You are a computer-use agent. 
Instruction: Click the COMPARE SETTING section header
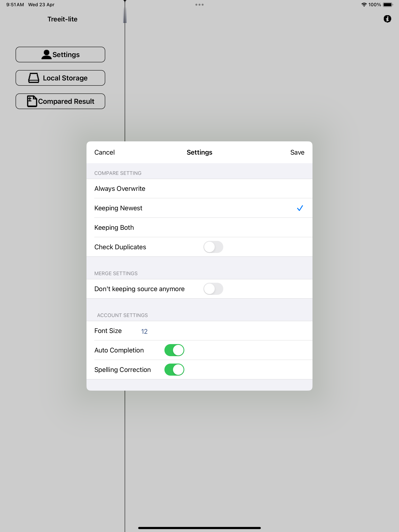click(118, 173)
